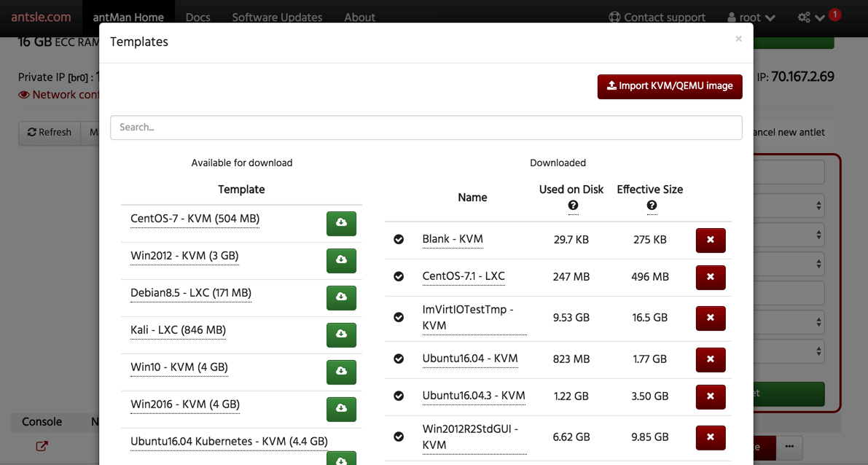868x465 pixels.
Task: Click the Ubuntu16.04 - KVM name
Action: point(470,359)
